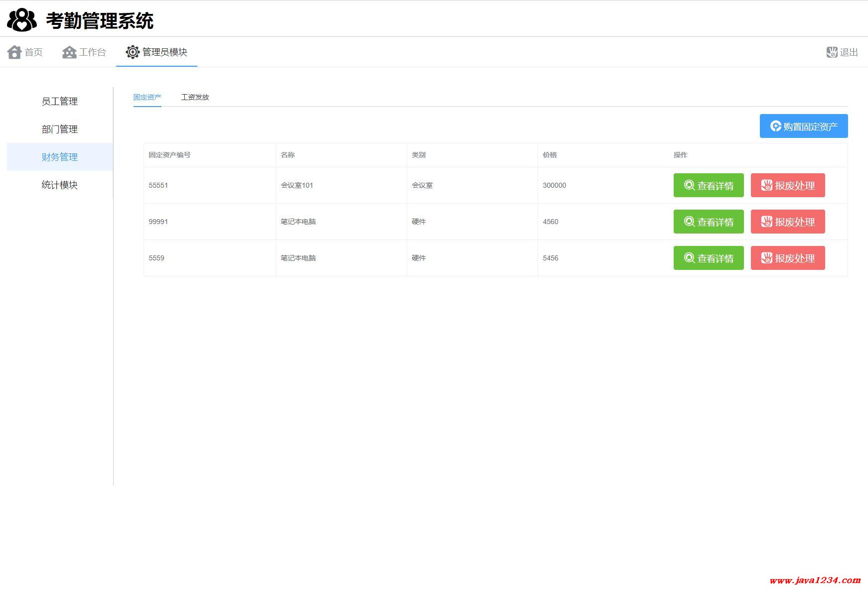The width and height of the screenshot is (868, 592).
Task: Click scrap hand icon in row 5559
Action: click(767, 258)
